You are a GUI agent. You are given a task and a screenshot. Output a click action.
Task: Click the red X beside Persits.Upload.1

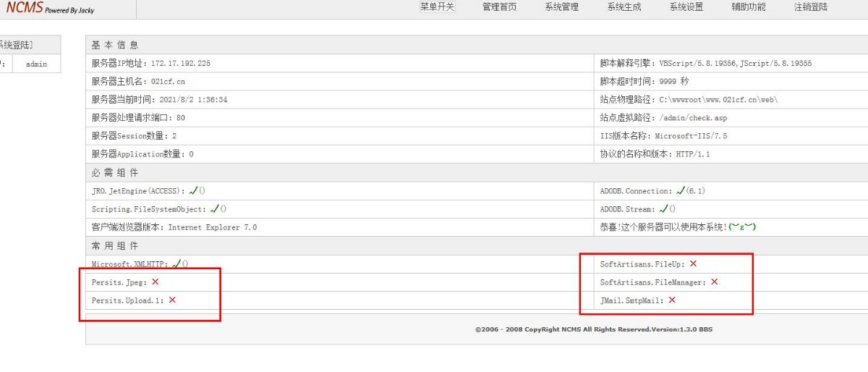point(172,300)
